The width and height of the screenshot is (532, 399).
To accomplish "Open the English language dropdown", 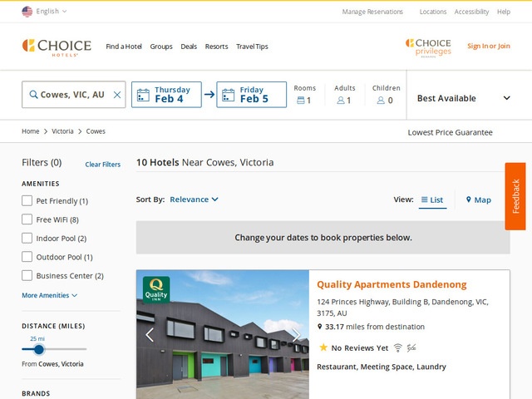I will point(52,11).
